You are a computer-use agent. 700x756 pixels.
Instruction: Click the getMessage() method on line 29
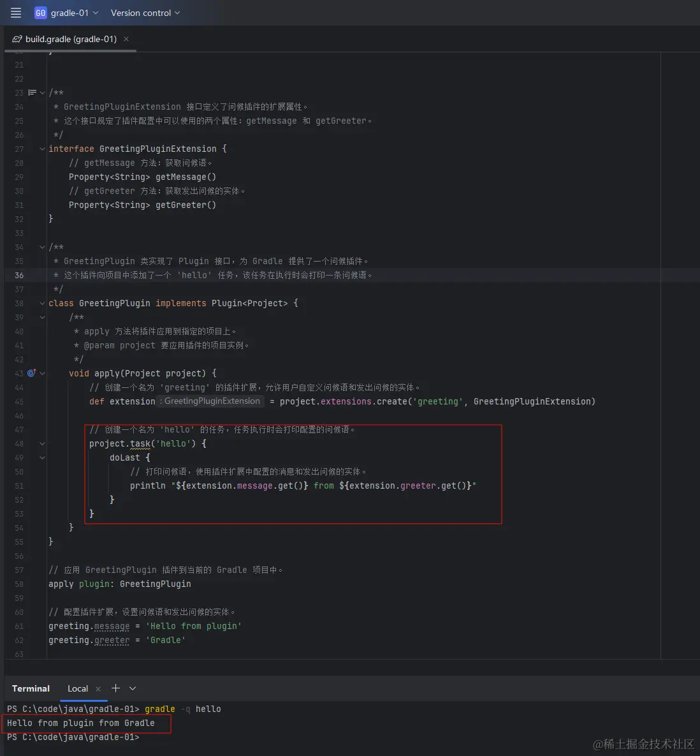click(x=186, y=177)
